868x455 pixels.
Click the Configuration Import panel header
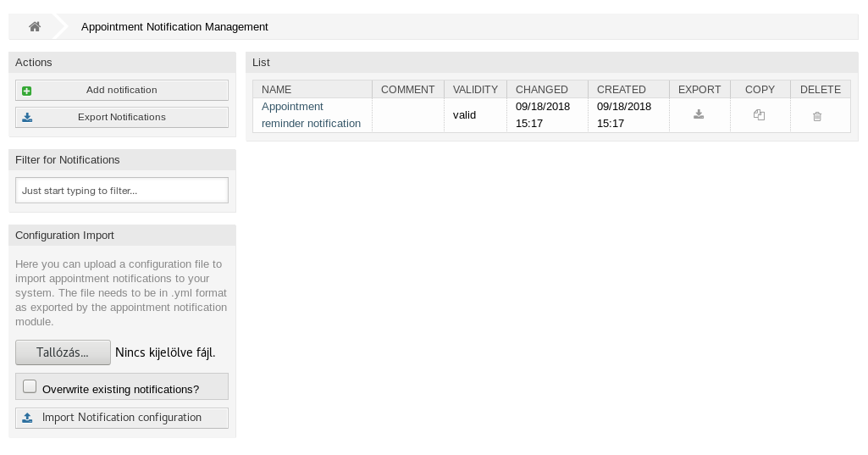click(122, 236)
